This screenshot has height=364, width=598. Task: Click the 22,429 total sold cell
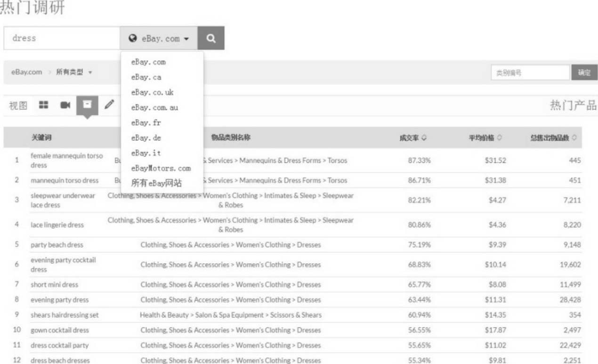pyautogui.click(x=570, y=345)
